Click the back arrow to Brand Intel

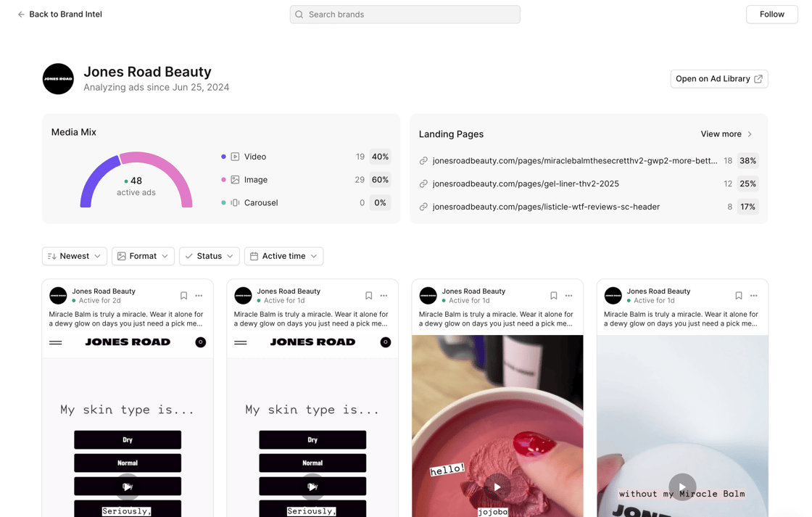[x=21, y=15]
